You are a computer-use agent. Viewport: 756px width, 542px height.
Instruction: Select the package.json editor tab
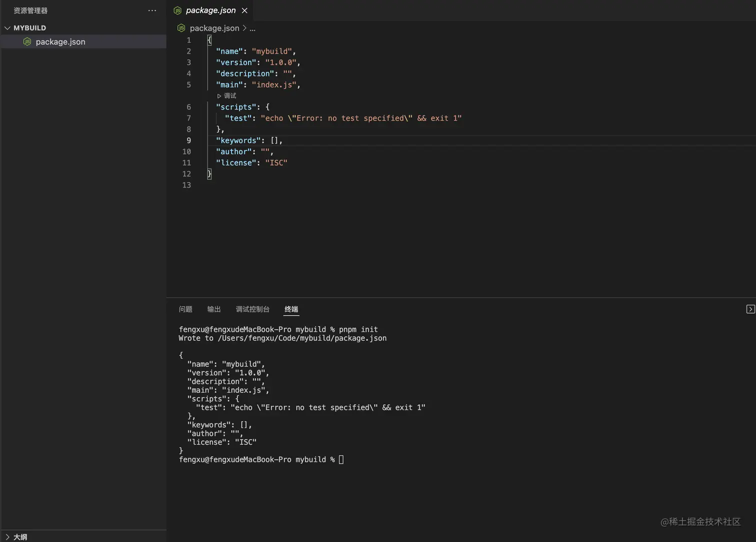pos(210,10)
